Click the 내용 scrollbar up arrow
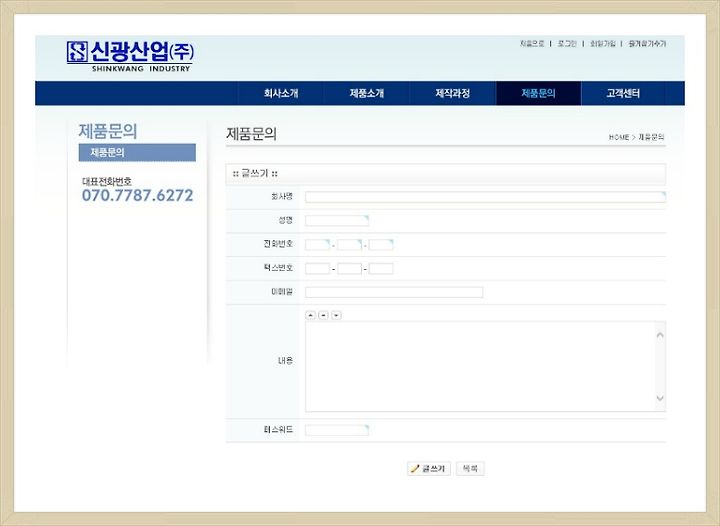This screenshot has width=720, height=526. click(660, 335)
